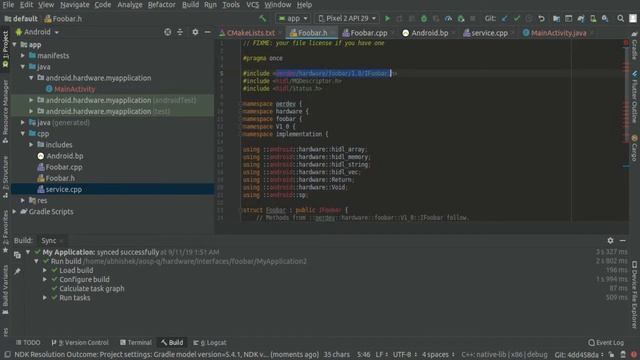Open Build panel gear settings
This screenshot has height=360, width=640.
[x=610, y=240]
